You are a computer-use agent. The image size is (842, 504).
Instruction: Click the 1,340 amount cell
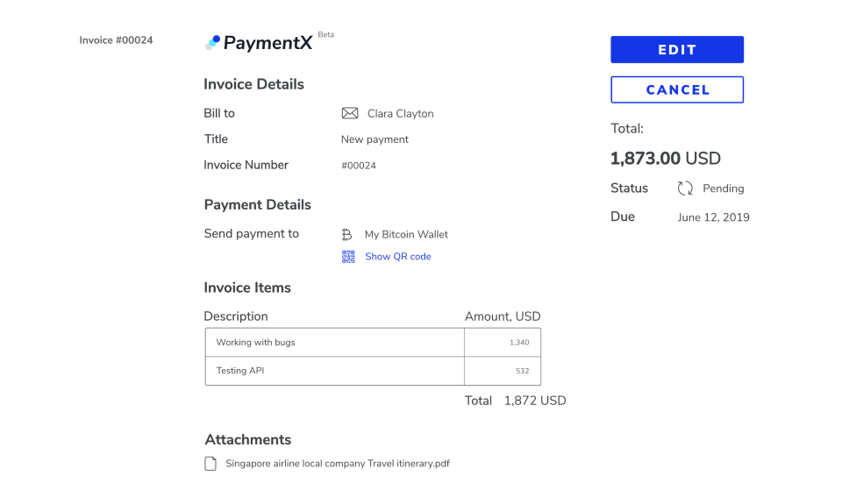503,343
